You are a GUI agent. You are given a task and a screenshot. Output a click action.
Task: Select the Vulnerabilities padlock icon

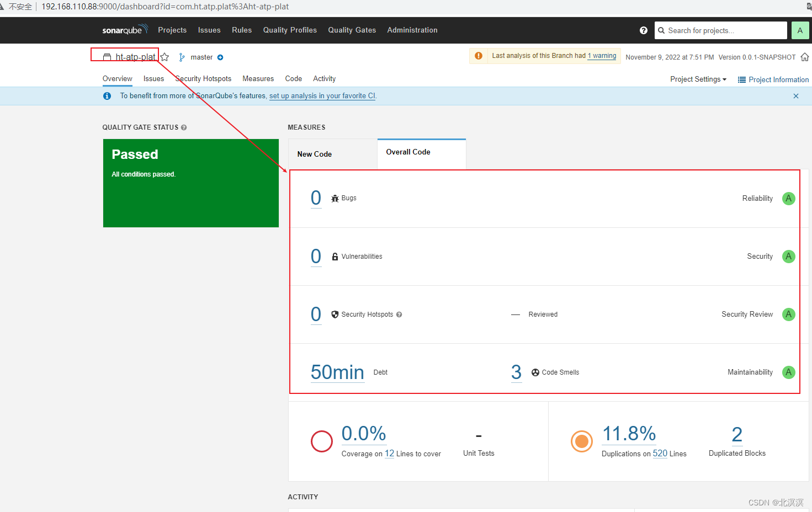[x=335, y=256]
